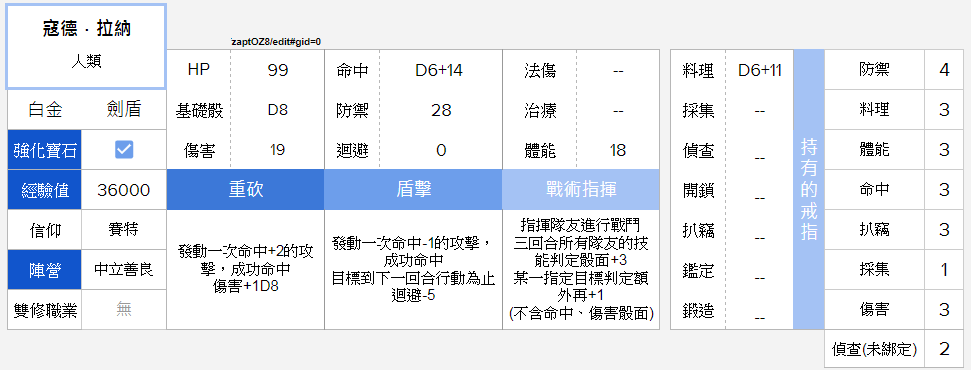Select the D6+14 accuracy value
This screenshot has width=971, height=370.
(439, 70)
